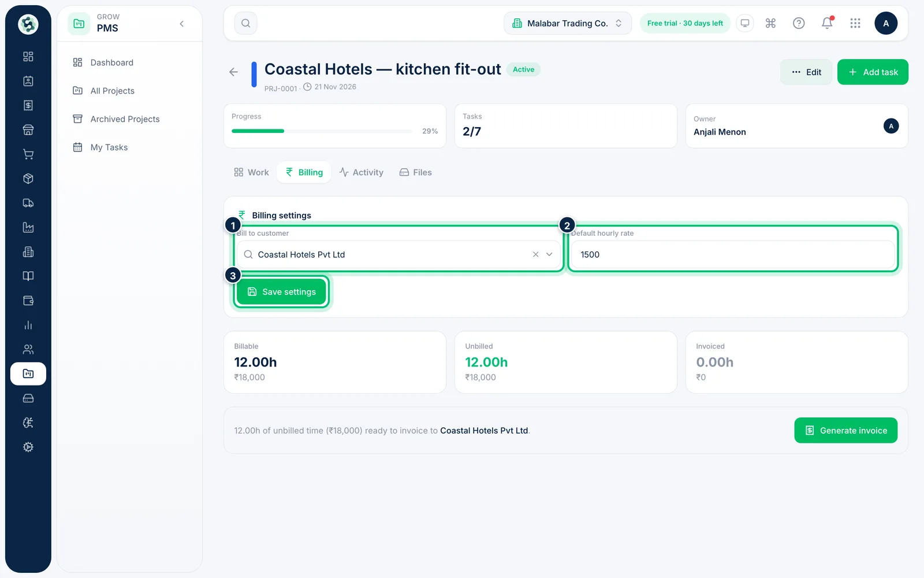Switch to the Work tab

251,172
